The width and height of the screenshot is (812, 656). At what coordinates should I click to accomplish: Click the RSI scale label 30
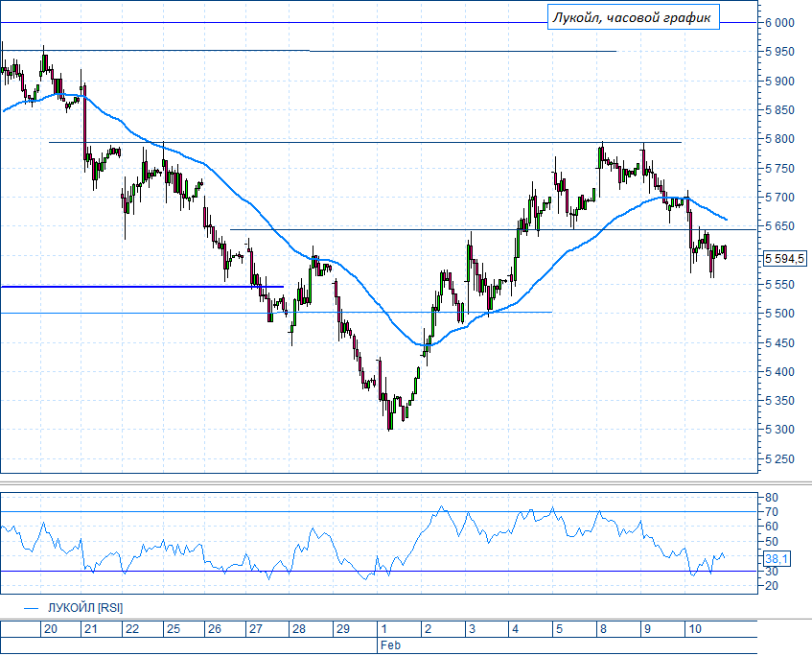tap(772, 572)
